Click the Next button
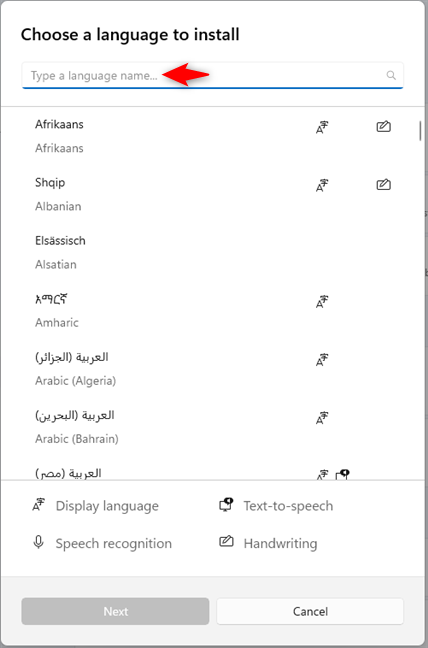This screenshot has width=428, height=648. pyautogui.click(x=115, y=611)
